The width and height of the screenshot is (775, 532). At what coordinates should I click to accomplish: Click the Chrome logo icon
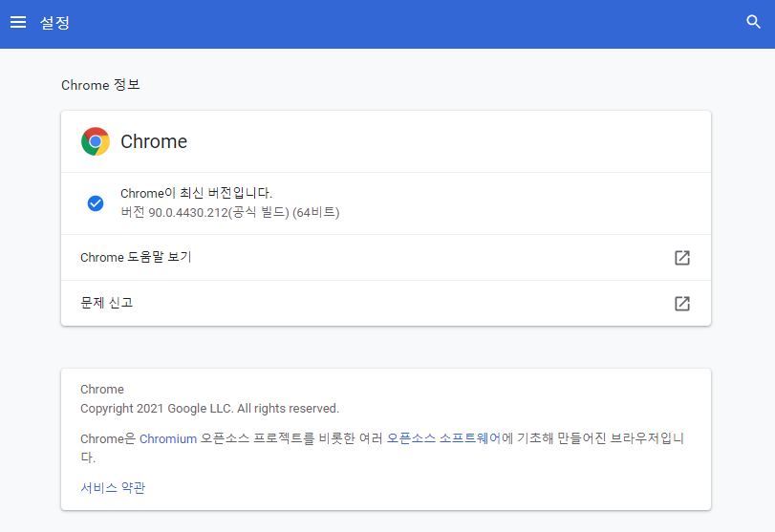click(x=96, y=141)
